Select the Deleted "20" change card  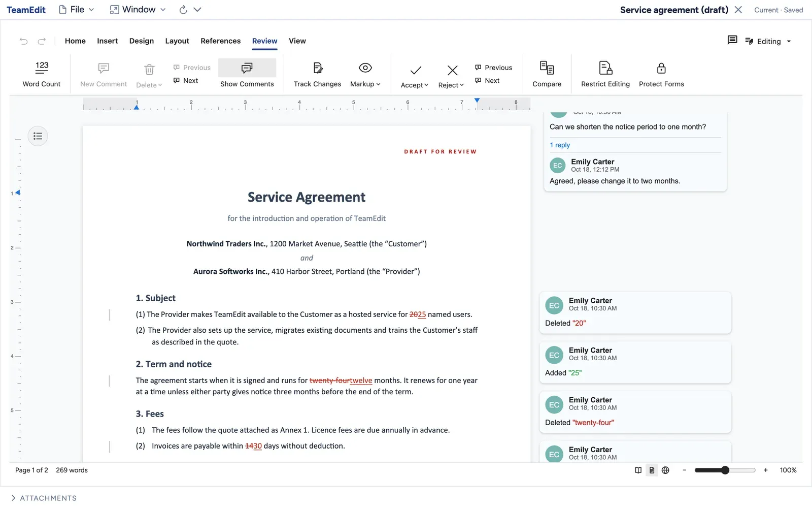coord(635,312)
